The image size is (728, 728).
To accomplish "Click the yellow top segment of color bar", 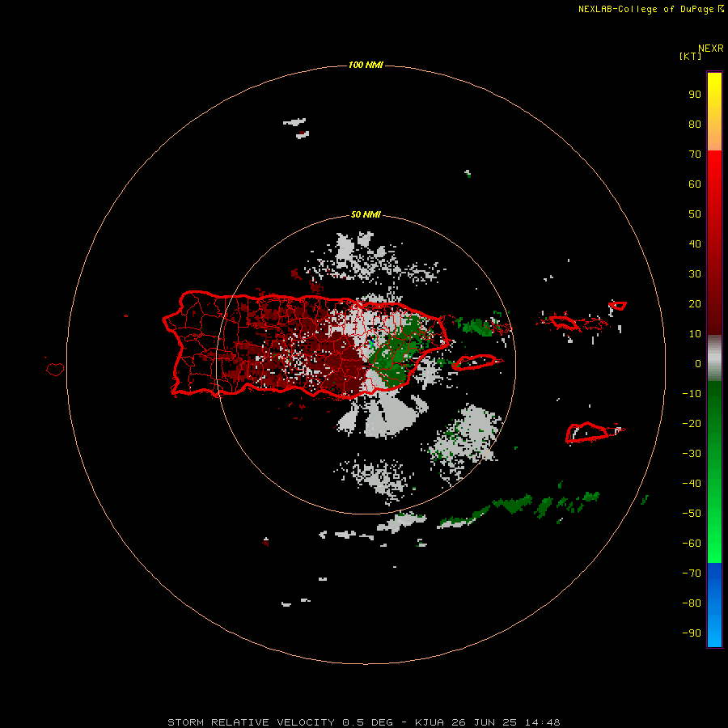I will tap(714, 112).
